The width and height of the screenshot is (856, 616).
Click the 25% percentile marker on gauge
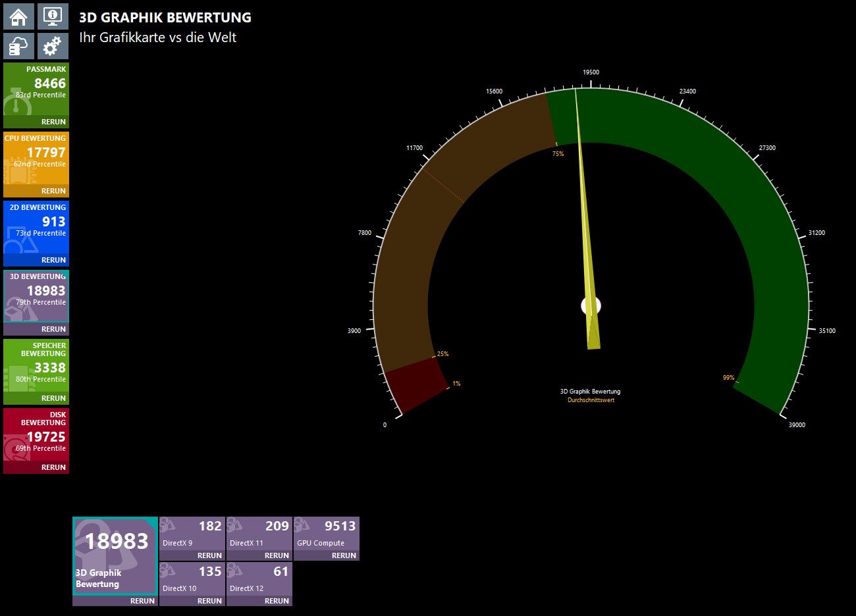[442, 354]
